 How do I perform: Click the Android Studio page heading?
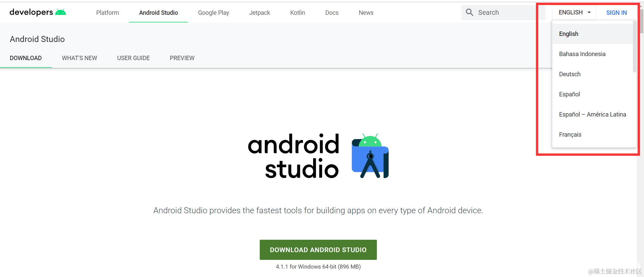37,39
